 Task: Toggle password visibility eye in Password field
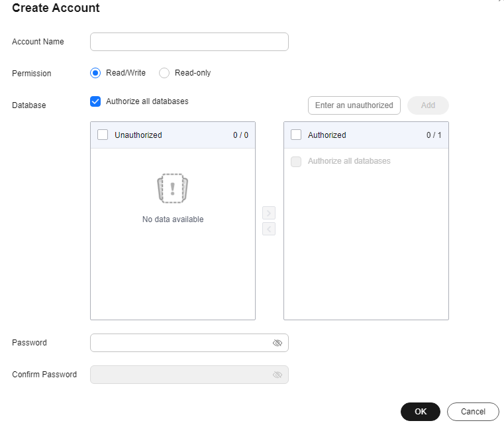coord(277,343)
